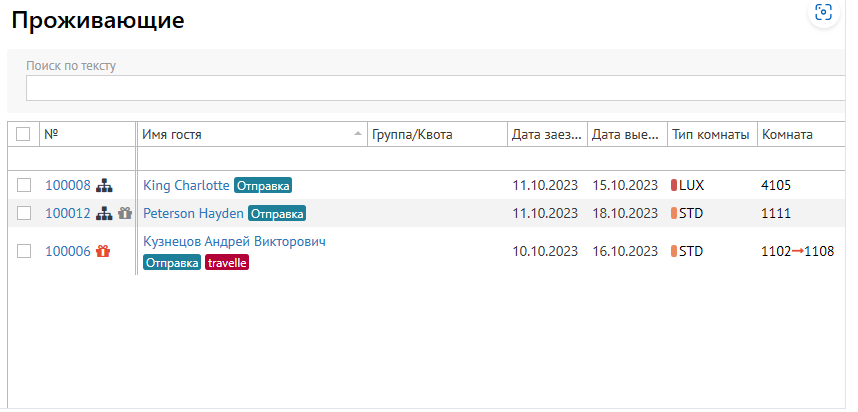
Task: Click the group hierarchy icon for booking 100012
Action: (x=104, y=213)
